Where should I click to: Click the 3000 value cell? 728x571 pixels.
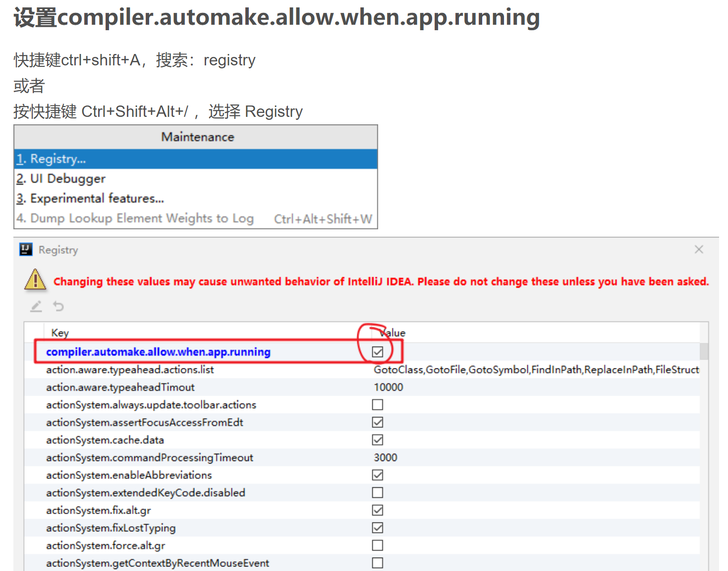point(386,458)
